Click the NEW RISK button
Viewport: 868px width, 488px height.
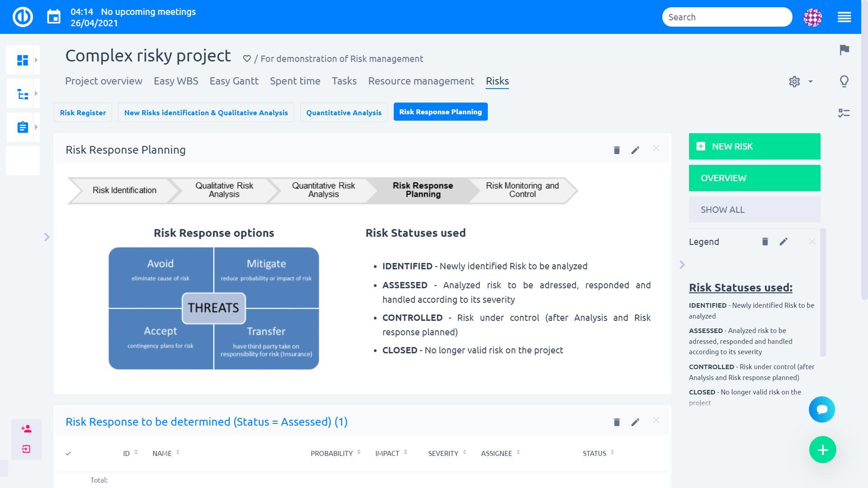754,146
